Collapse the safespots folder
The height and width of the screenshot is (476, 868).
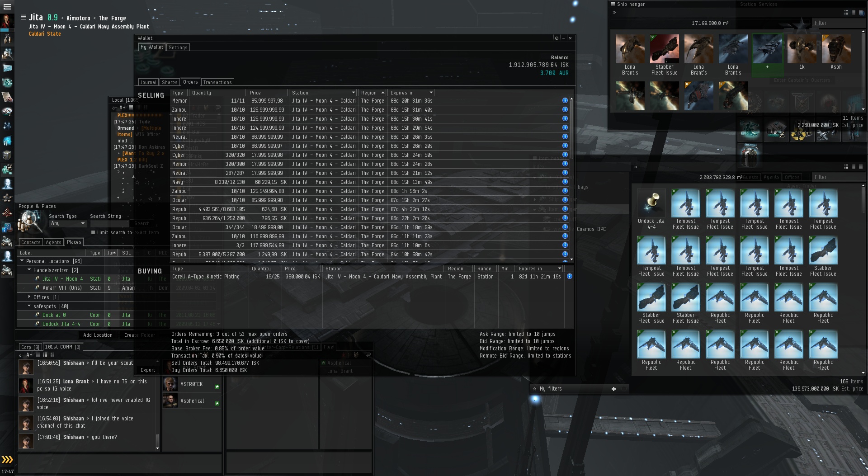(29, 306)
